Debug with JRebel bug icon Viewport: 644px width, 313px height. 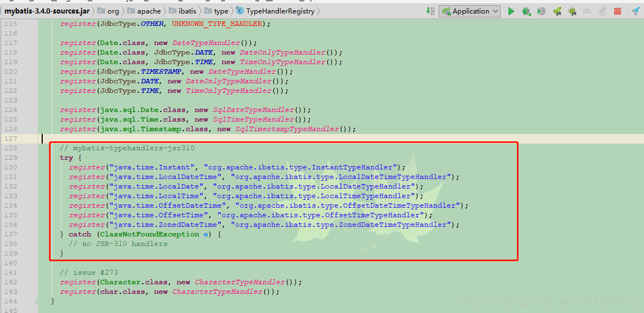point(572,11)
